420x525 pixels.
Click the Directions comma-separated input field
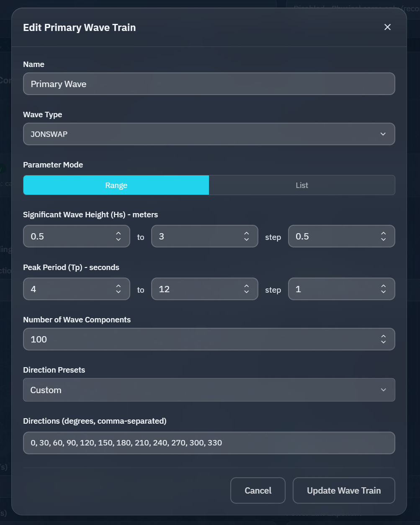(209, 443)
